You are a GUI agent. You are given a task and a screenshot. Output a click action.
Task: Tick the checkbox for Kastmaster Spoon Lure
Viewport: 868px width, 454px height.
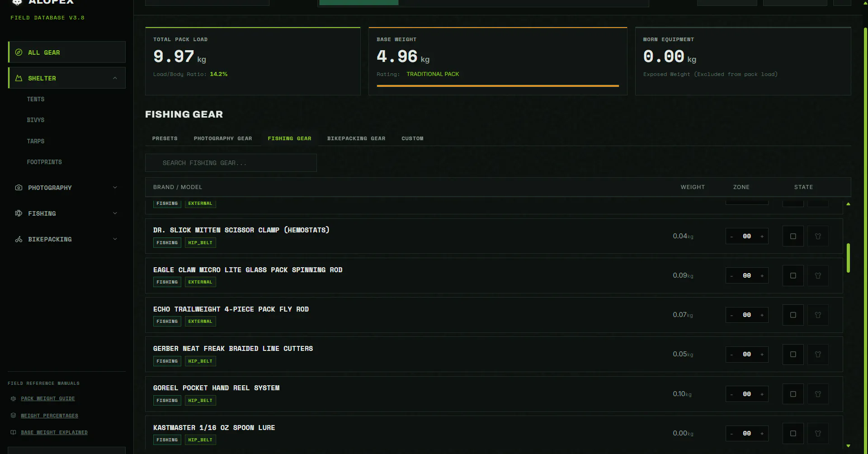tap(793, 433)
